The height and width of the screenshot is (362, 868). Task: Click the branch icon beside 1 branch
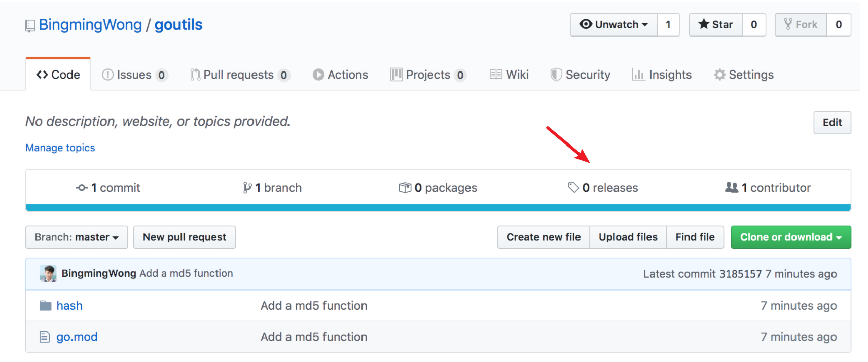[247, 188]
